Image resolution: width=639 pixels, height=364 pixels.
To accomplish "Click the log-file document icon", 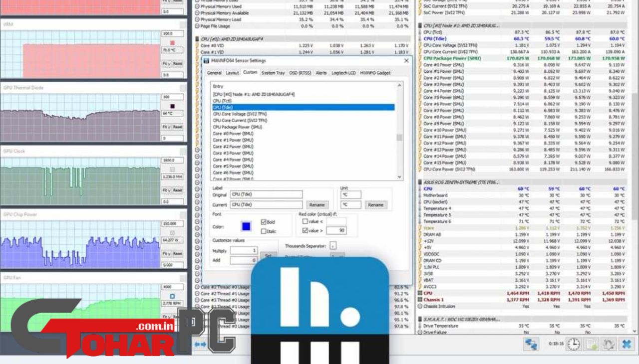I will coord(591,344).
